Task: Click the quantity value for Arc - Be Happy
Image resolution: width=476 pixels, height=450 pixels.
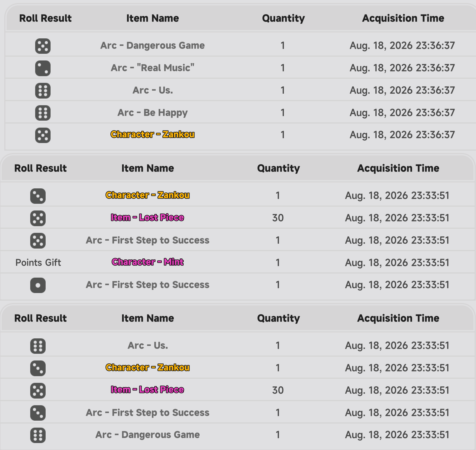Action: point(282,112)
